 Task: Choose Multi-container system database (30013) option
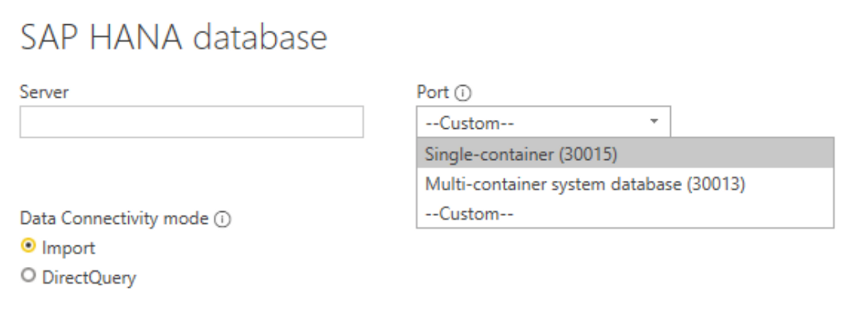625,184
